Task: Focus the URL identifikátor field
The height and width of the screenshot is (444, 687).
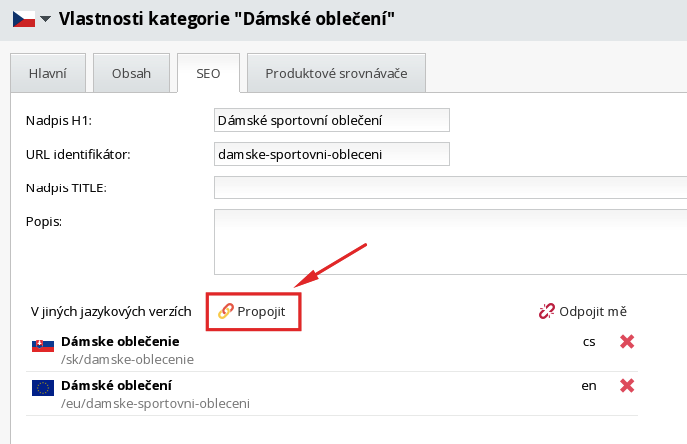Action: coord(332,154)
